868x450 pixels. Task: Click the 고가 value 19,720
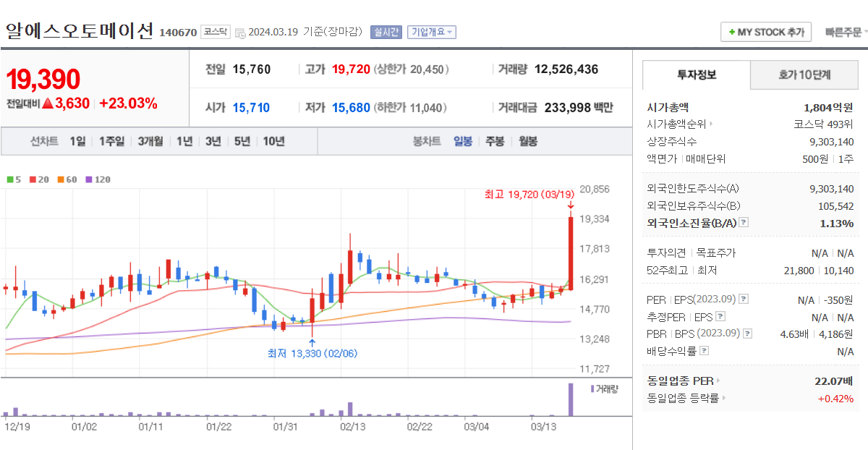[x=351, y=69]
